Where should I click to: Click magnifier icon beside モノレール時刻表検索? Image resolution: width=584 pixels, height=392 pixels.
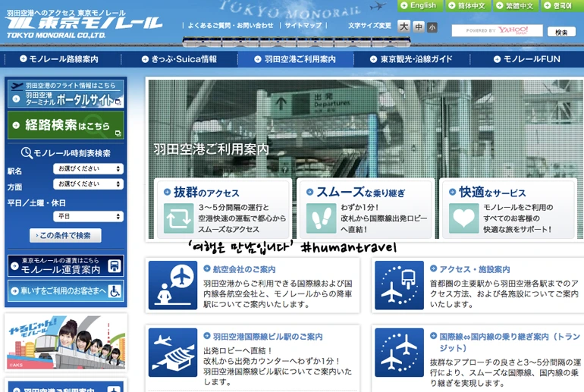click(27, 152)
